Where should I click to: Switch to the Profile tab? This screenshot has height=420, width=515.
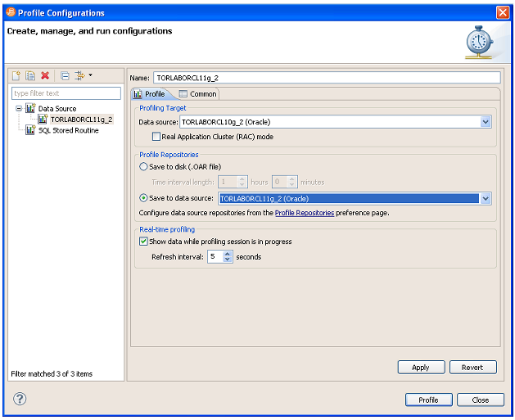click(x=150, y=94)
